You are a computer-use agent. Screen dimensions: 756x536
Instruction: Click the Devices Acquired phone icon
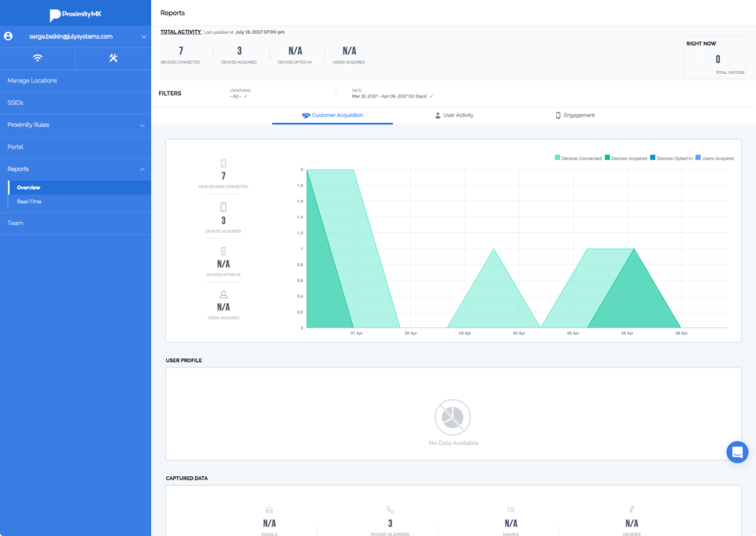click(x=223, y=207)
